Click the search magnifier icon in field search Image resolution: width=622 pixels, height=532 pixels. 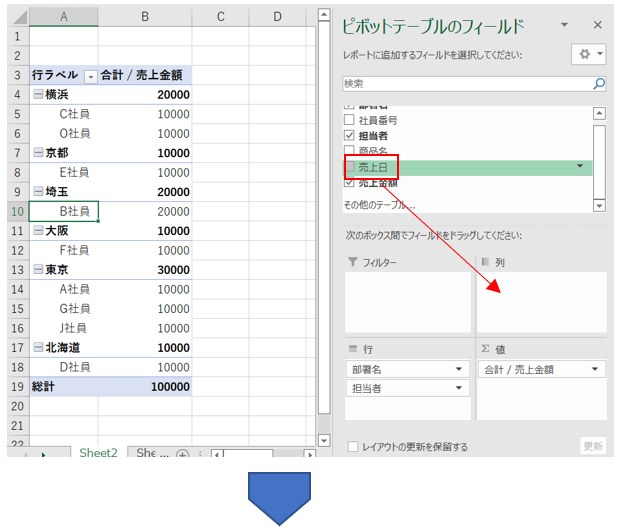(599, 85)
